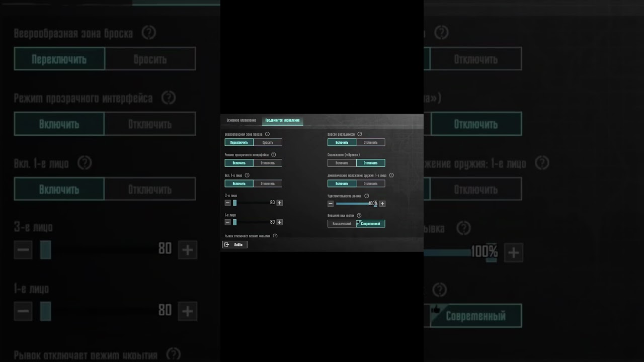Viewport: 644px width, 362px height.
Task: Lower Чувствительность рывка with minus button
Action: pyautogui.click(x=331, y=204)
